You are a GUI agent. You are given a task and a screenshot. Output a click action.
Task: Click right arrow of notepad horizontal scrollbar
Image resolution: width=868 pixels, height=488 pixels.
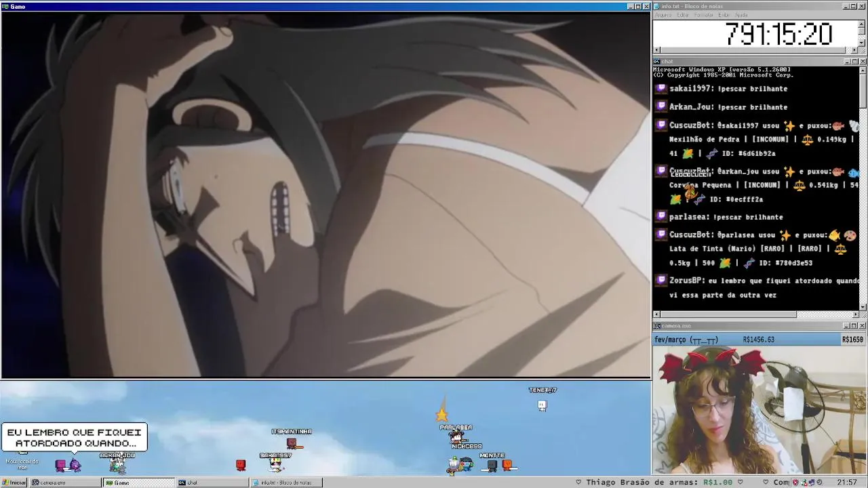854,49
